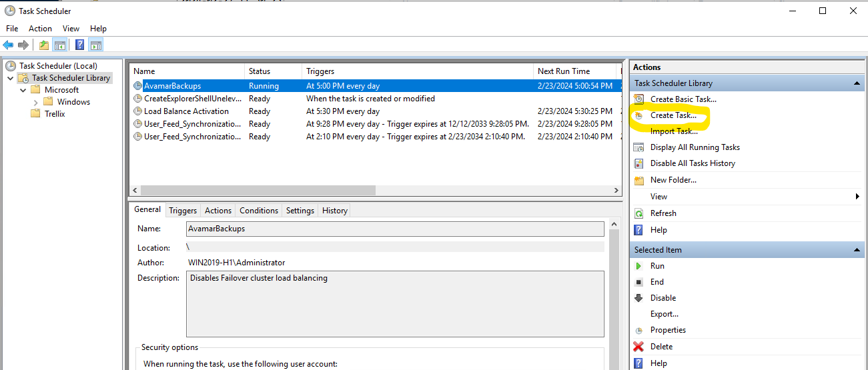This screenshot has height=370, width=868.
Task: Collapse the Microsoft folder node
Action: click(23, 90)
